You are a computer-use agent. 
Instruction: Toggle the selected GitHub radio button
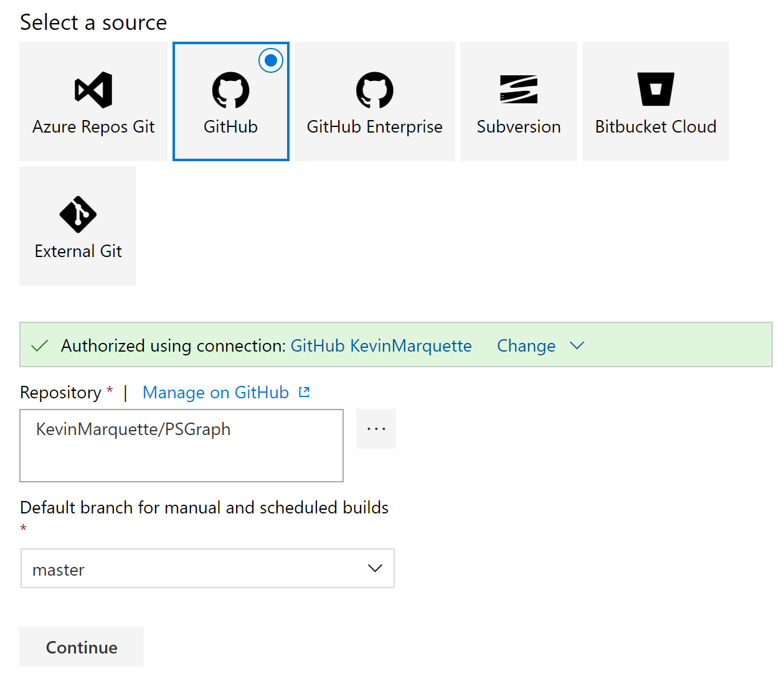pyautogui.click(x=271, y=60)
